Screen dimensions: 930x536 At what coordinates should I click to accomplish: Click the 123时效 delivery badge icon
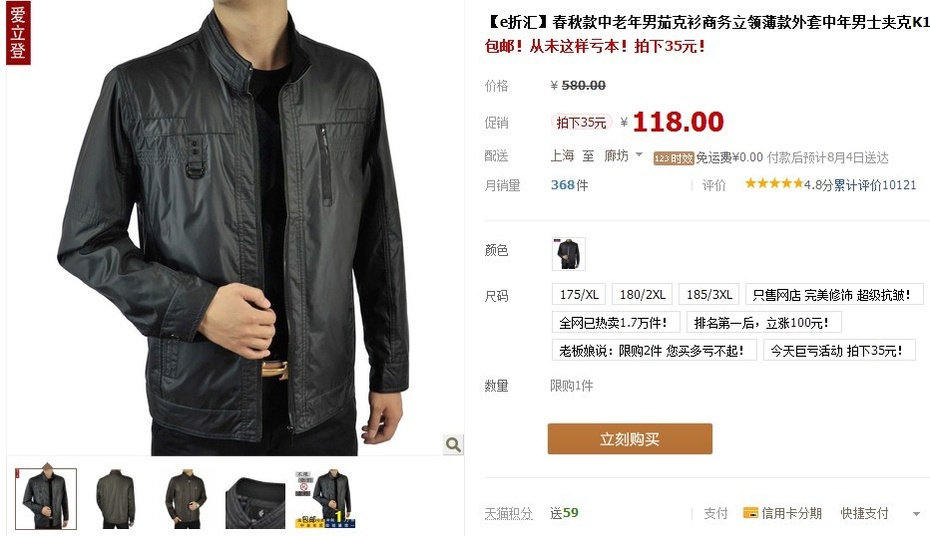pos(673,158)
